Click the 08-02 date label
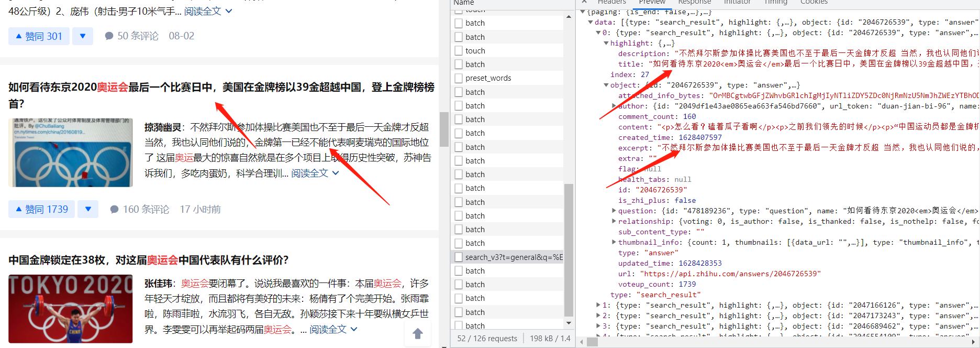980x348 pixels. pyautogui.click(x=182, y=36)
